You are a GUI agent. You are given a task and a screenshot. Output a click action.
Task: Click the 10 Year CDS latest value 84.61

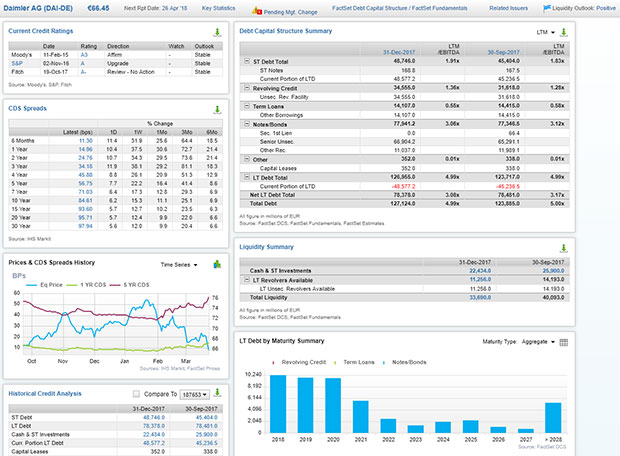coord(85,201)
